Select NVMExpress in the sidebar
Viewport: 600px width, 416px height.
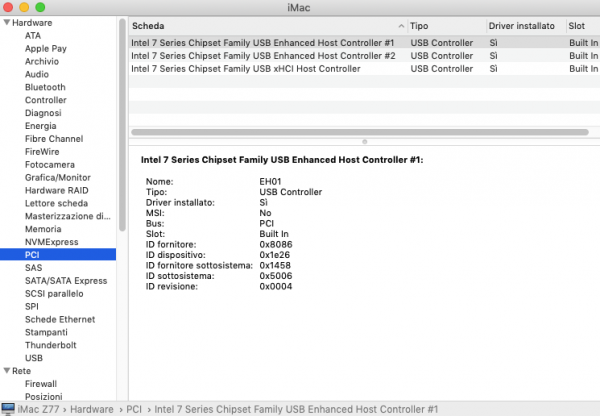pyautogui.click(x=52, y=242)
